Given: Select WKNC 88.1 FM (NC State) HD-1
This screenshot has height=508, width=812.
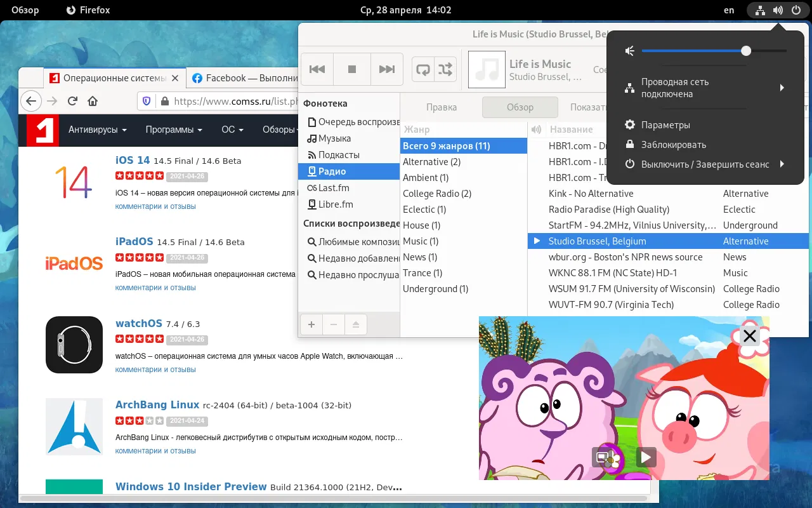Looking at the screenshot, I should pos(669,273).
